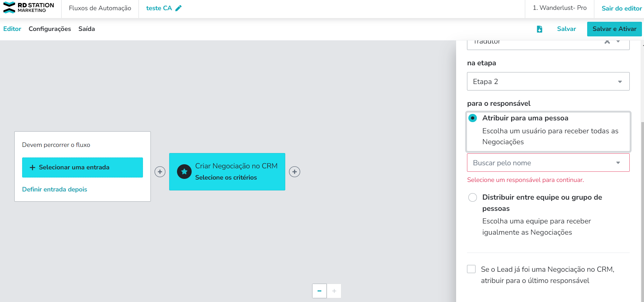This screenshot has height=302, width=644.
Task: Zoom out canvas with minus button
Action: [319, 291]
